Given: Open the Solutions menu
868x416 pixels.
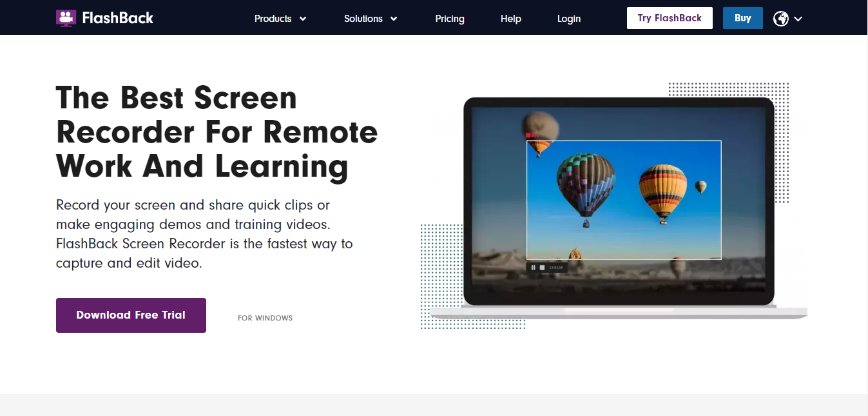Looking at the screenshot, I should (x=363, y=19).
